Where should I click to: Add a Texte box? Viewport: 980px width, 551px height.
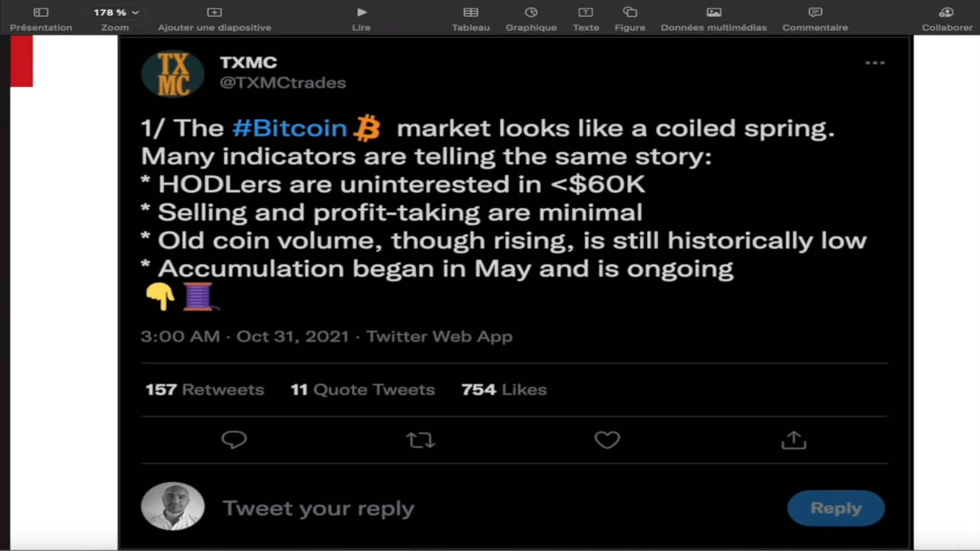coord(586,18)
